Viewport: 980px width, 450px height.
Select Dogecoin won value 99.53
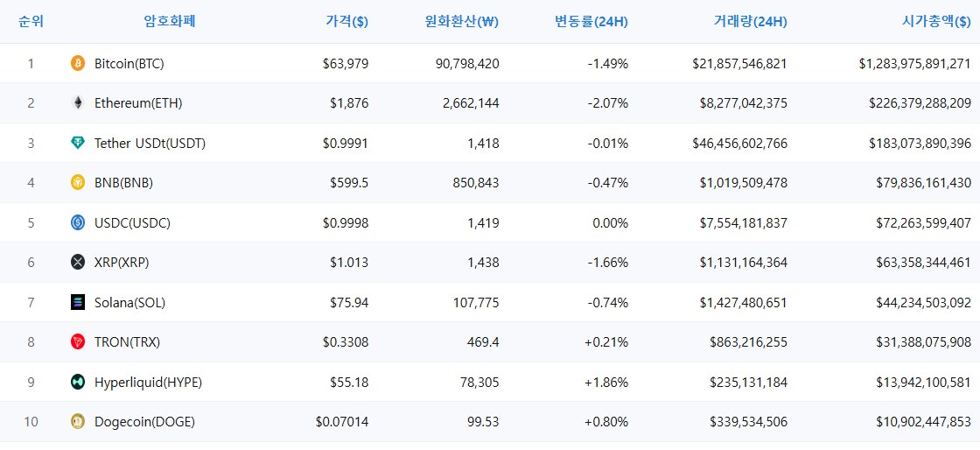tap(485, 422)
